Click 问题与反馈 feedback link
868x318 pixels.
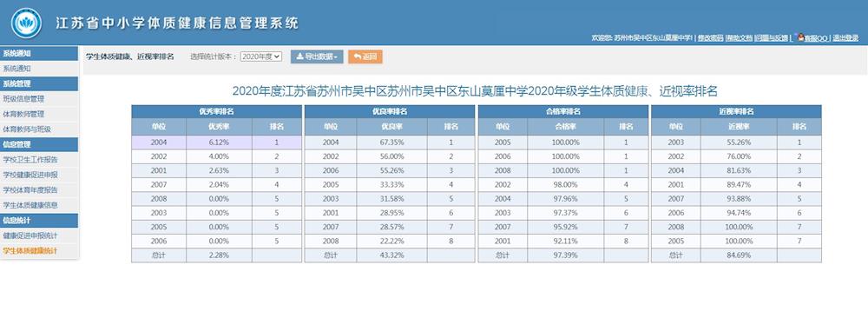(771, 37)
